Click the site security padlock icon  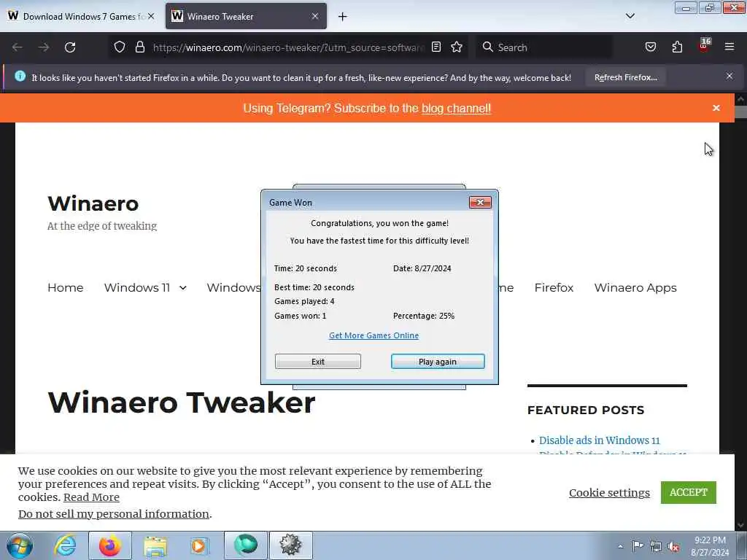pyautogui.click(x=139, y=47)
